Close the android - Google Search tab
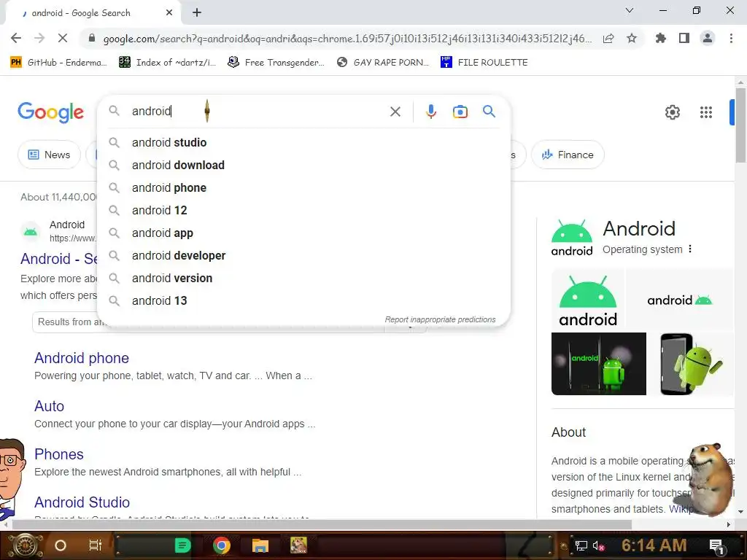 [169, 13]
